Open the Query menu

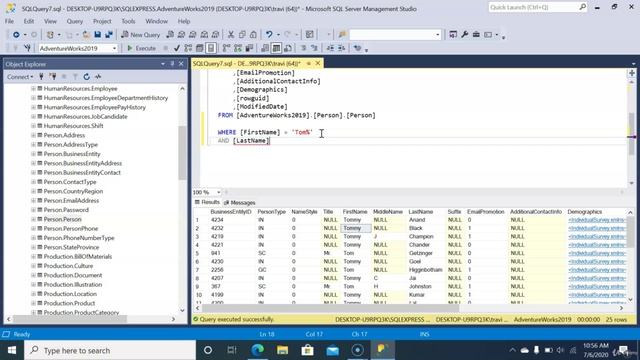(75, 21)
